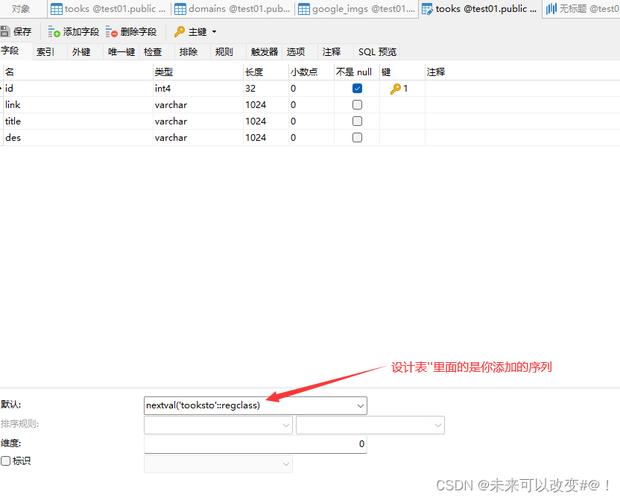Image resolution: width=620 pixels, height=500 pixels.
Task: Click the primary key icon in id row
Action: point(395,89)
